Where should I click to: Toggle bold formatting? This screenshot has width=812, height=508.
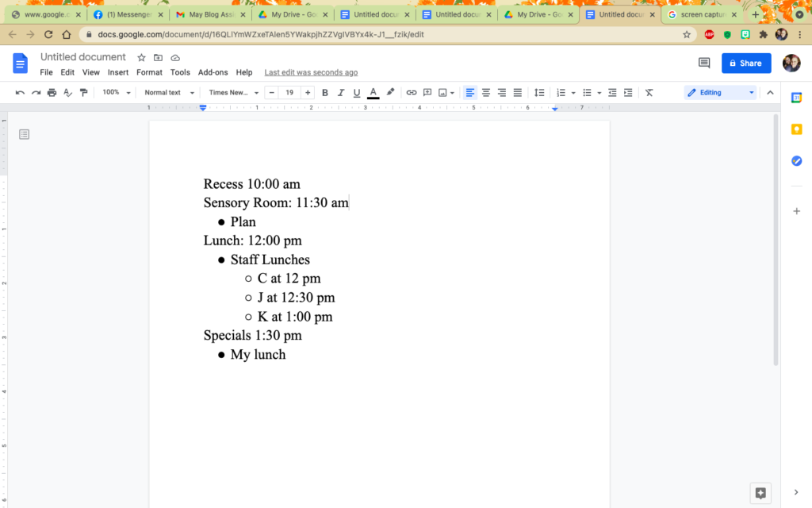tap(324, 92)
